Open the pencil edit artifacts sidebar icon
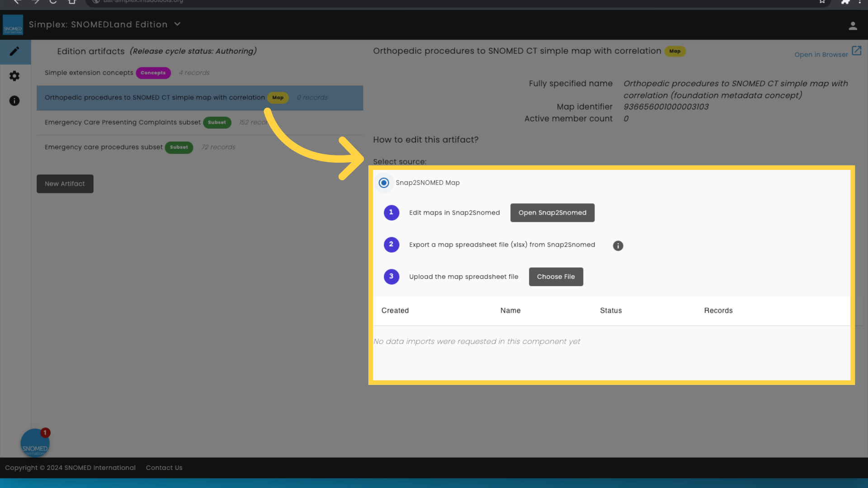 click(14, 52)
